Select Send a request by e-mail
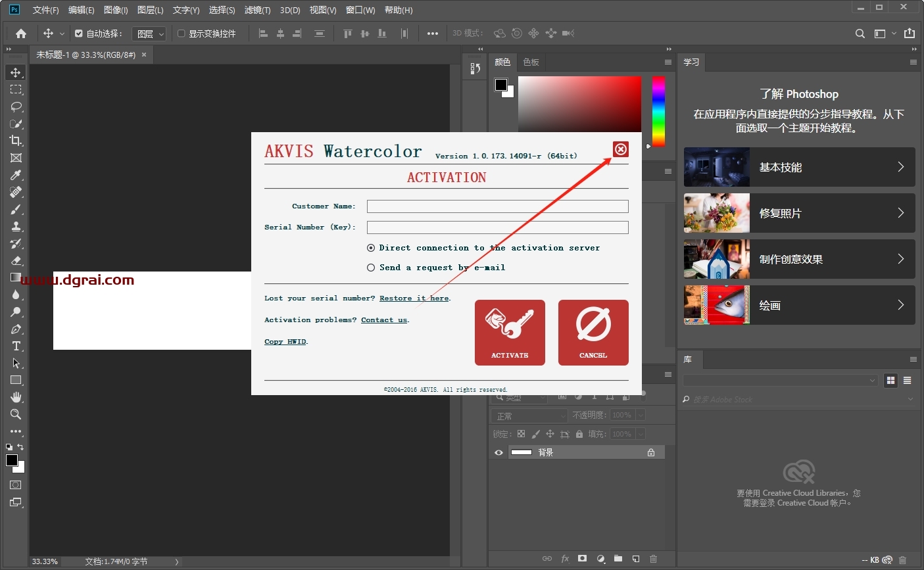The width and height of the screenshot is (924, 570). (371, 268)
